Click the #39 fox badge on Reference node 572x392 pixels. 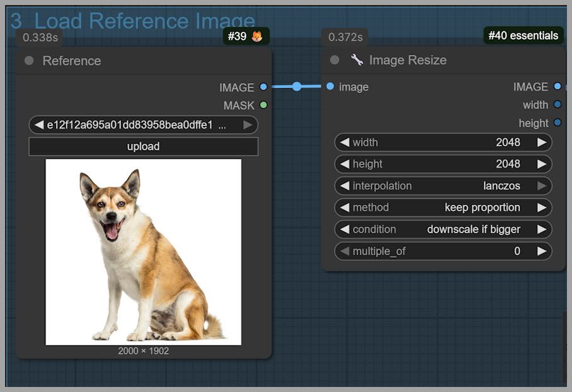click(246, 37)
